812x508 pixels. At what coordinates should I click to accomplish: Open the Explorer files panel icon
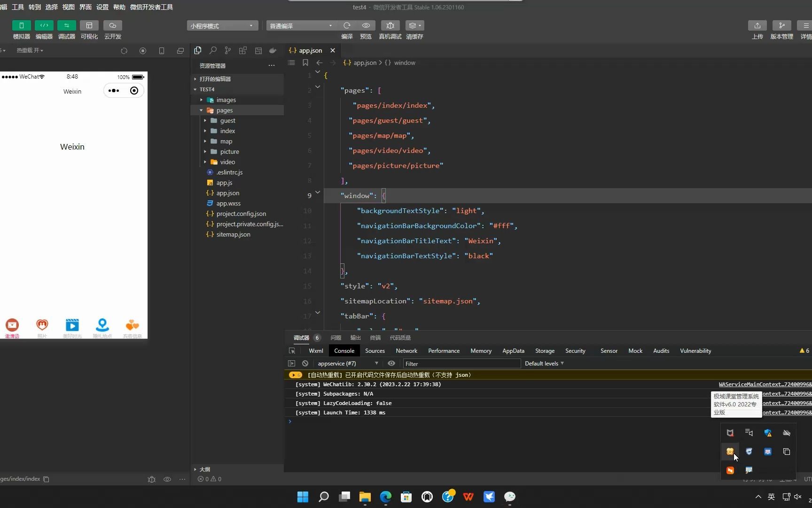coord(198,50)
